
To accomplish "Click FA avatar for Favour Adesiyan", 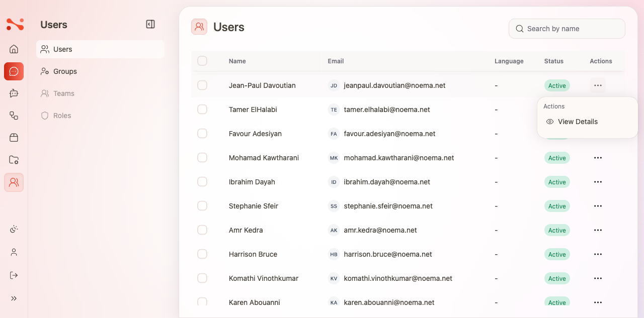I will [334, 134].
